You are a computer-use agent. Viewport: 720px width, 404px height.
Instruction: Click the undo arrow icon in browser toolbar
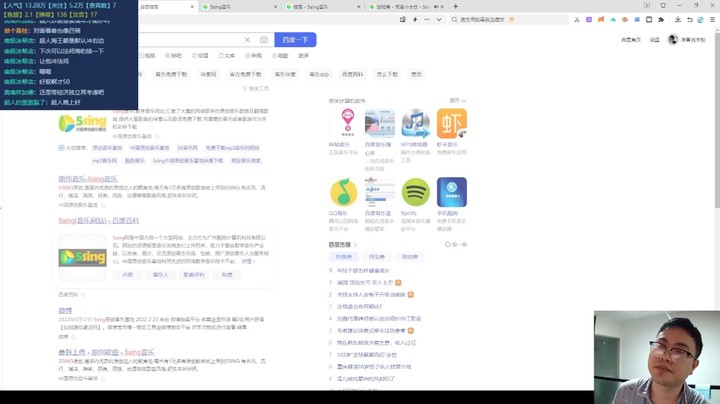coord(689,20)
